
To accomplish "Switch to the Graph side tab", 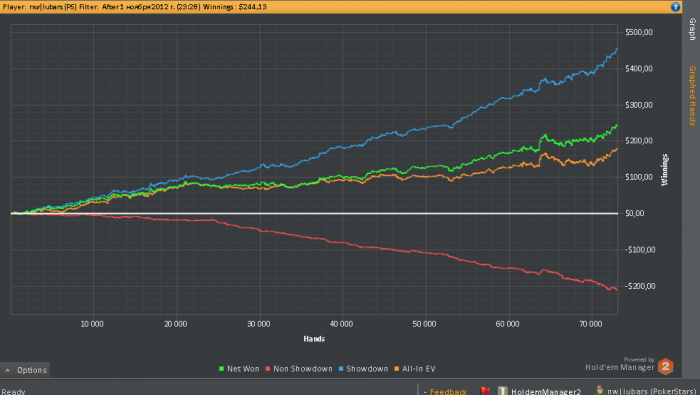I will pyautogui.click(x=692, y=29).
